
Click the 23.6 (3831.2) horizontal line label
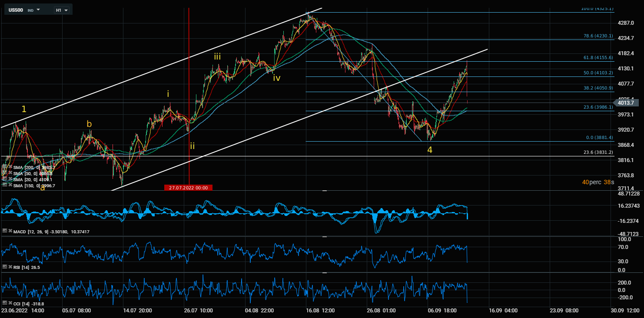tap(598, 152)
